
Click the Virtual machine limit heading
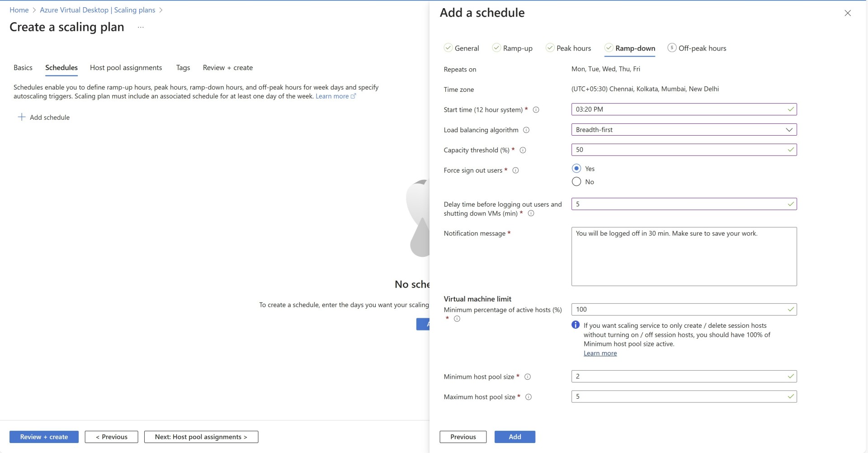477,299
